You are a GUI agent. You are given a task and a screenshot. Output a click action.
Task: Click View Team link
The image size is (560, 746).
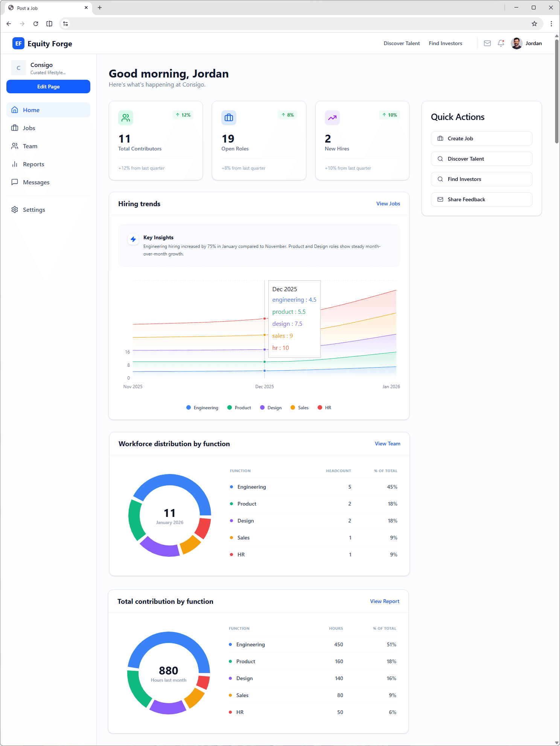pyautogui.click(x=387, y=444)
